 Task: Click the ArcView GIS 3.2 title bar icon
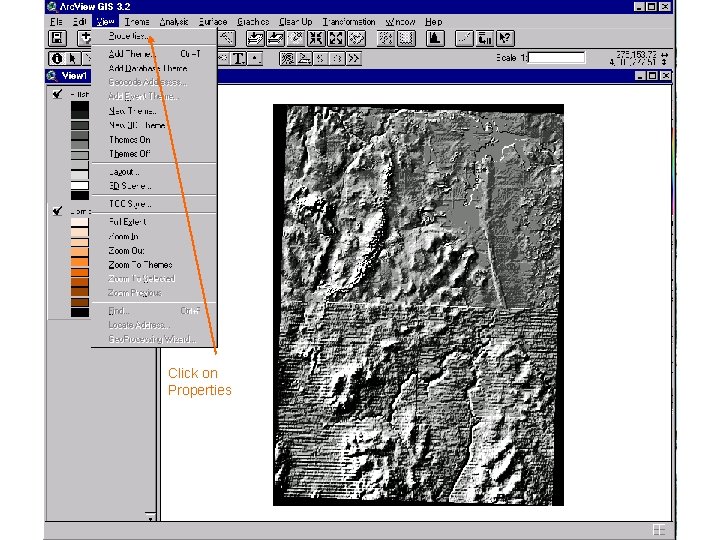click(52, 7)
